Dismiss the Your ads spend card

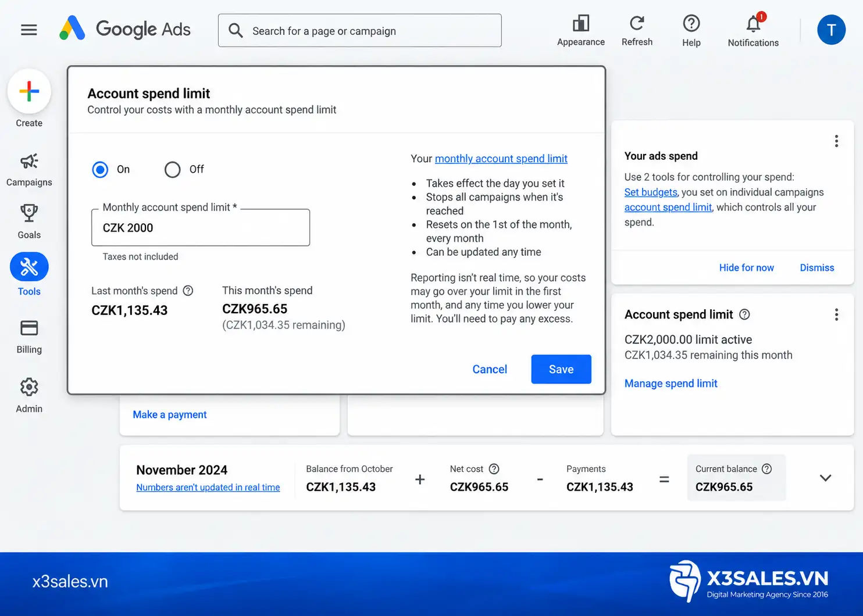[817, 268]
